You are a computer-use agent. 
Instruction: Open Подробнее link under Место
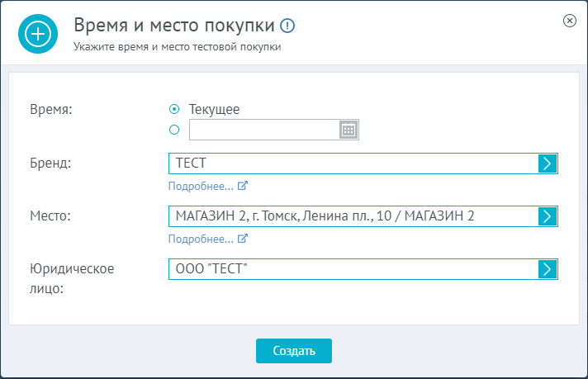point(201,239)
